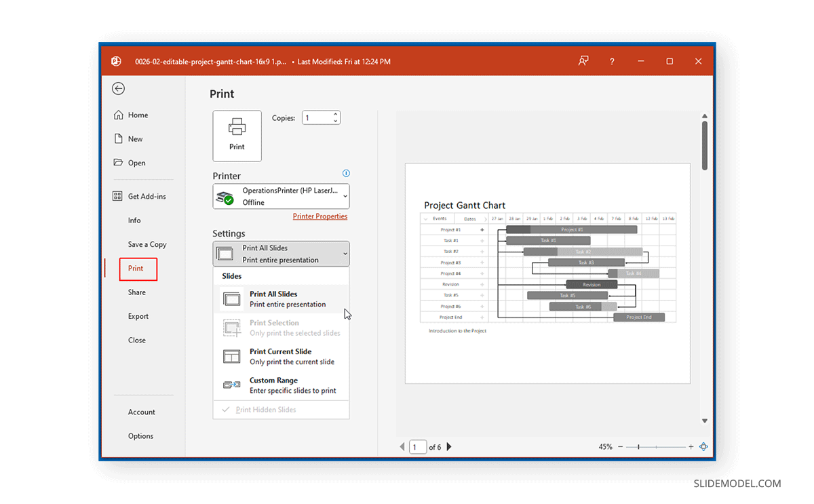Decrease copies with the down arrow
The image size is (814, 504).
[336, 121]
